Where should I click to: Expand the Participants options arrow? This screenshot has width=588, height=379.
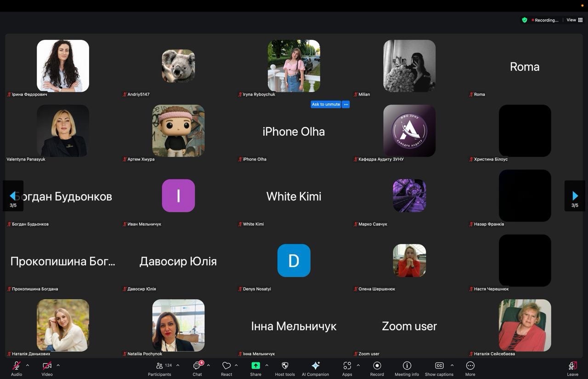tap(178, 366)
